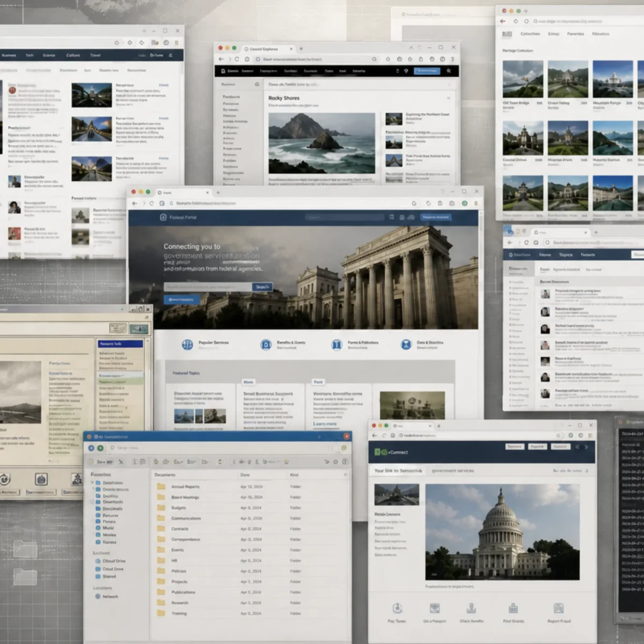This screenshot has width=644, height=644.
Task: Choose the Find Grants icon
Action: [x=513, y=608]
